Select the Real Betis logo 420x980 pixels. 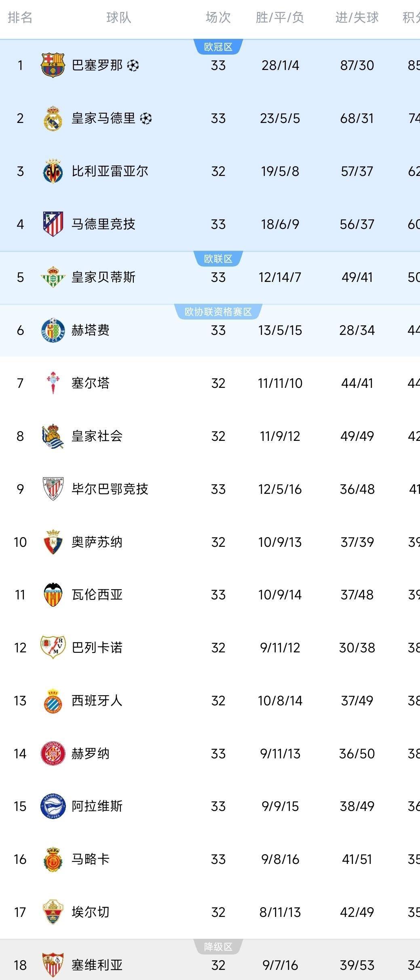point(53,277)
